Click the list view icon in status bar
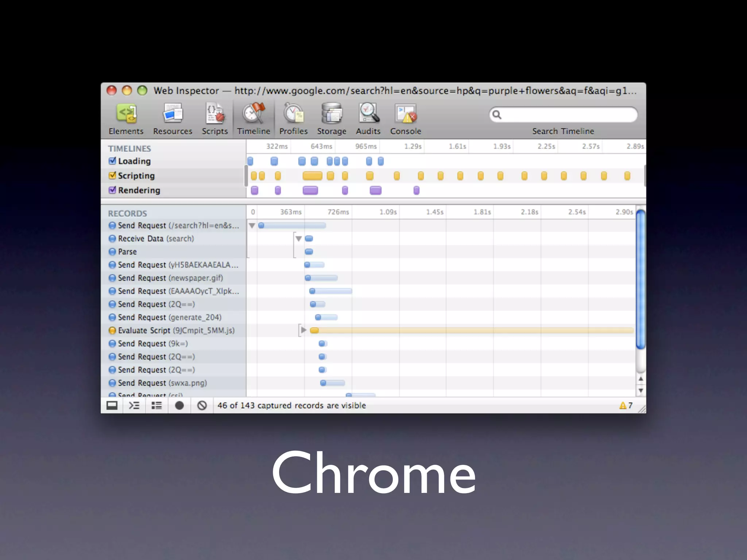 [x=157, y=405]
